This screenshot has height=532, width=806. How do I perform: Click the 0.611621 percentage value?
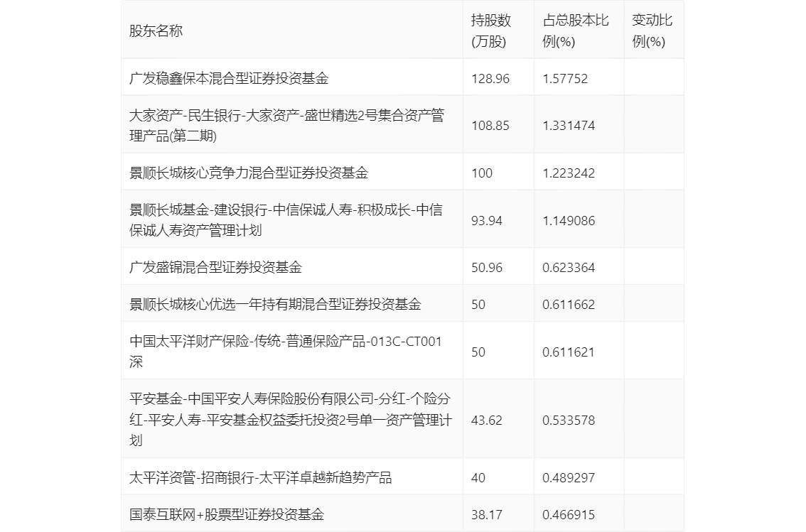tap(569, 352)
